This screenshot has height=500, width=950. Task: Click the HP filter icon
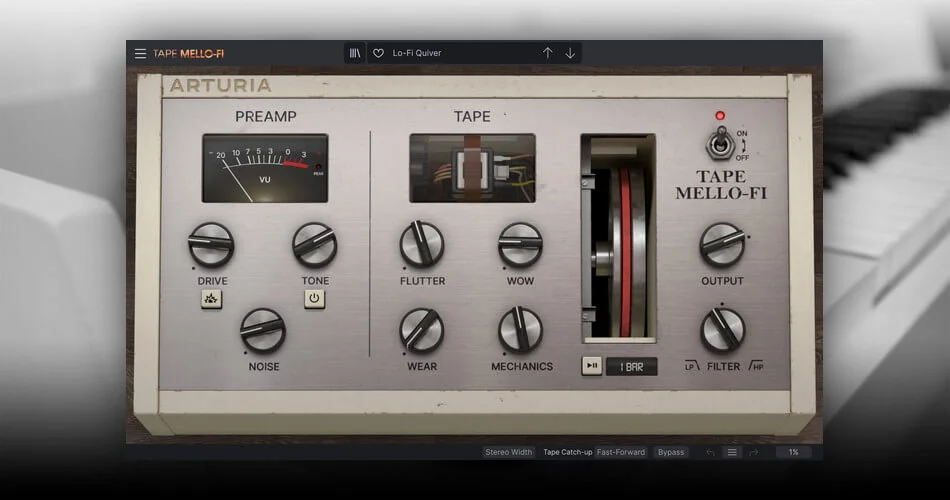[756, 365]
